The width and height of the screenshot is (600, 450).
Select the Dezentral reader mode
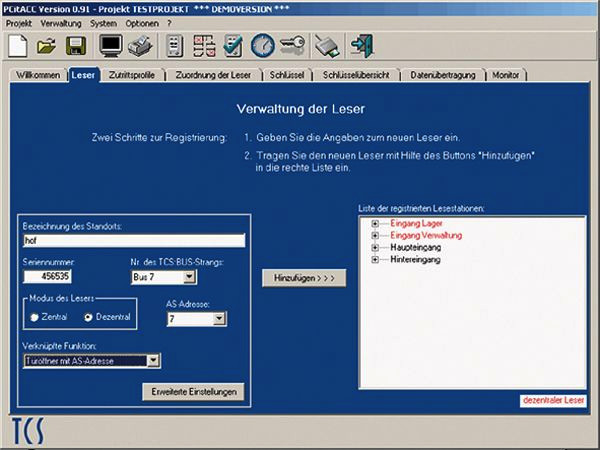(88, 317)
